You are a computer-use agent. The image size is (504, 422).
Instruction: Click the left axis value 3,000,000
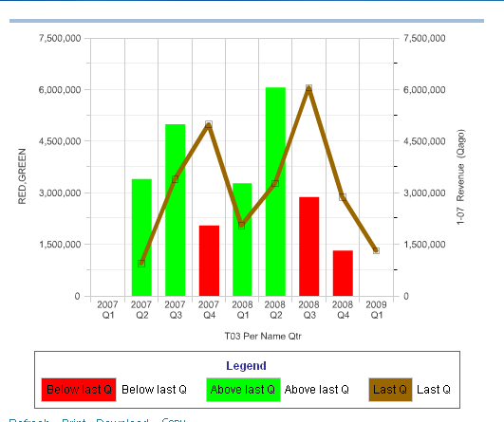point(60,193)
